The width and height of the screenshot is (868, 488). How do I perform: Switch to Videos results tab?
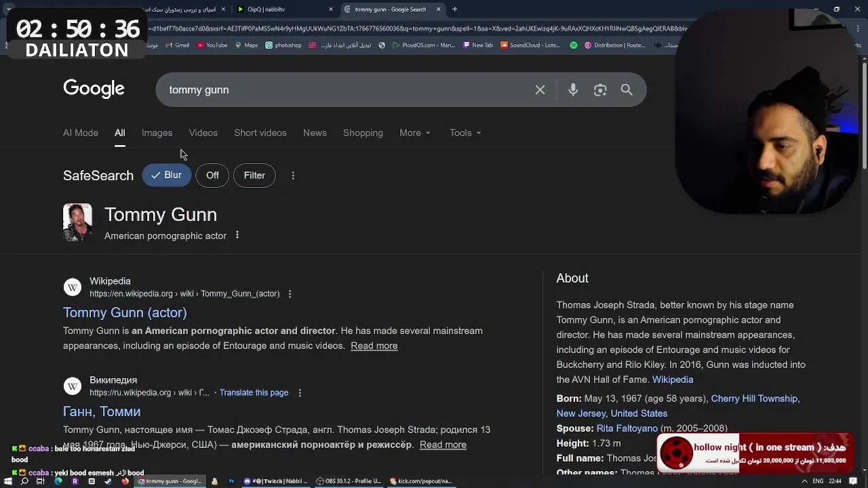[x=203, y=133]
